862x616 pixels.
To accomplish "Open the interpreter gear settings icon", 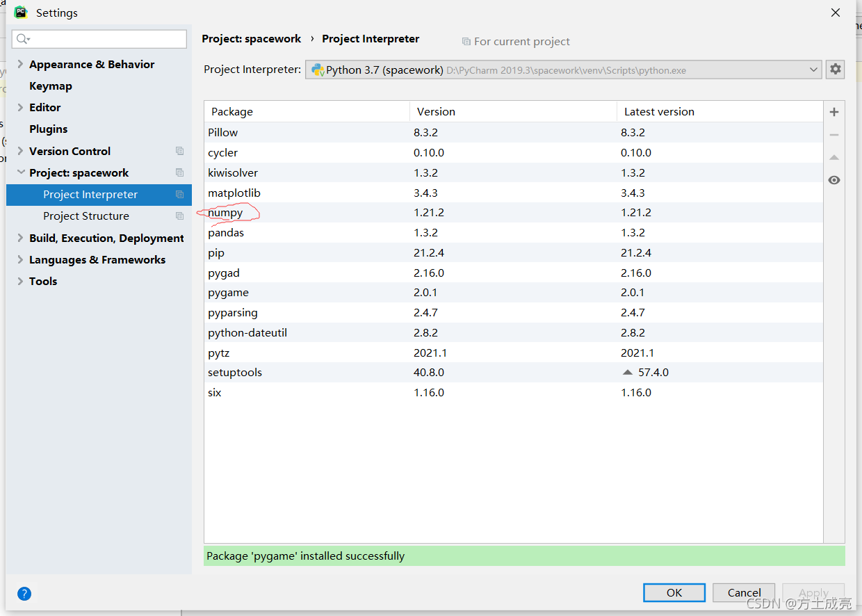I will point(835,70).
